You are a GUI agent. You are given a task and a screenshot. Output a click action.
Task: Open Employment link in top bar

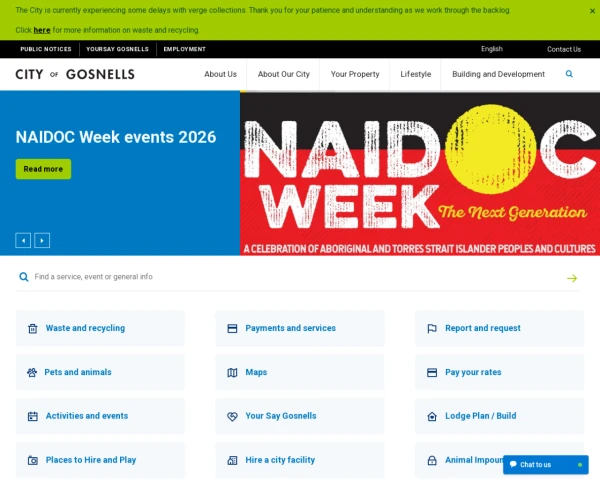point(184,49)
